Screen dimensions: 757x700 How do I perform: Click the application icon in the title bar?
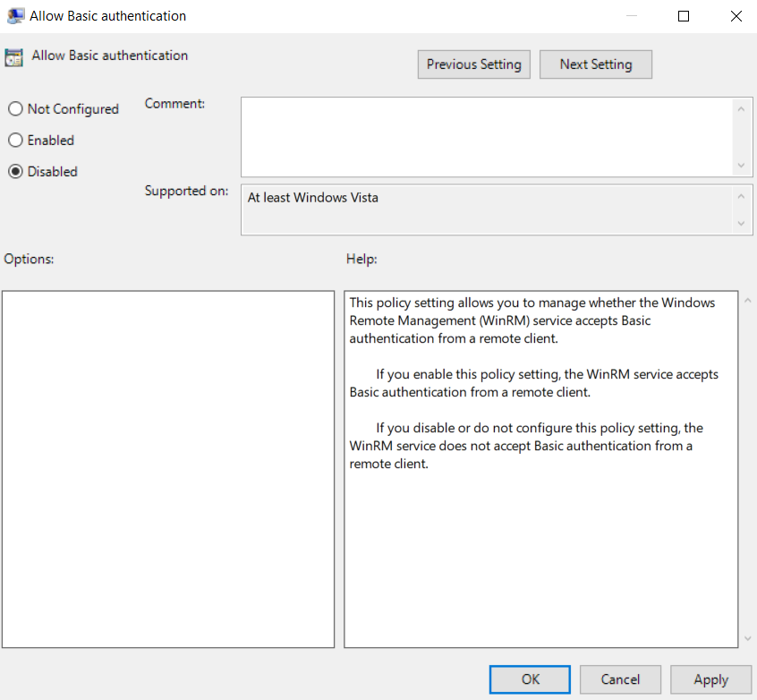14,15
